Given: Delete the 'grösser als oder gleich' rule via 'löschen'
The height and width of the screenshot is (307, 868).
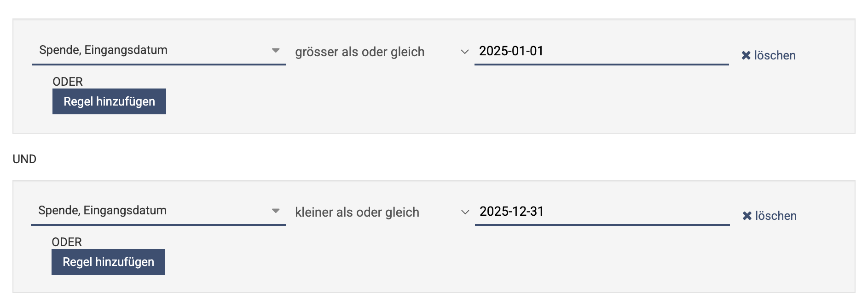Looking at the screenshot, I should [x=775, y=55].
